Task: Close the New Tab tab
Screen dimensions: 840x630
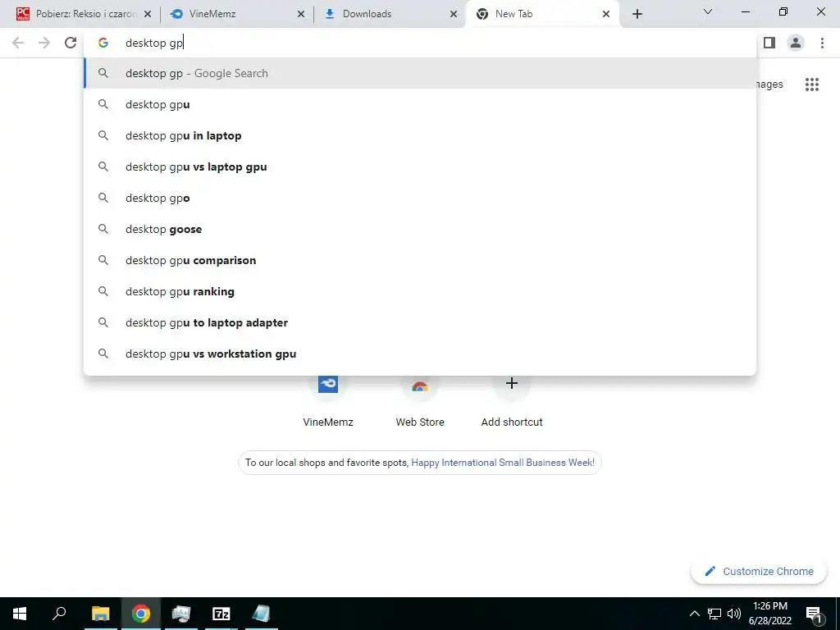Action: pyautogui.click(x=606, y=15)
